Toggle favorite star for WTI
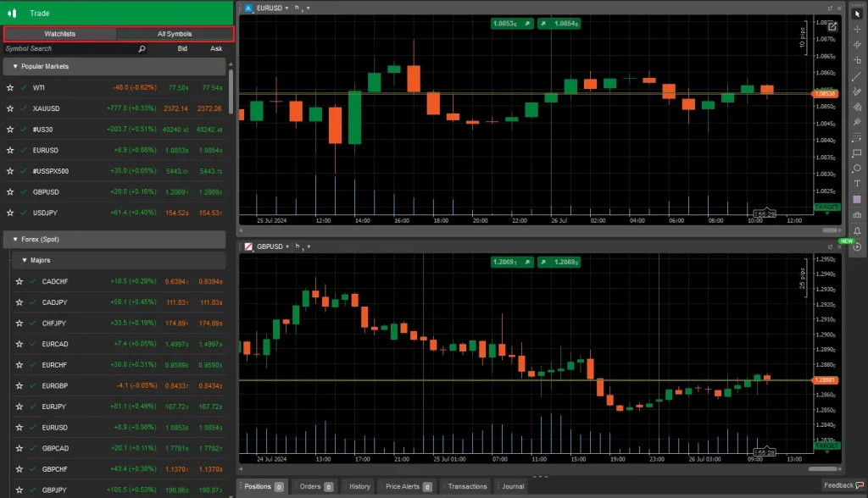Viewport: 868px width, 498px height. [10, 87]
